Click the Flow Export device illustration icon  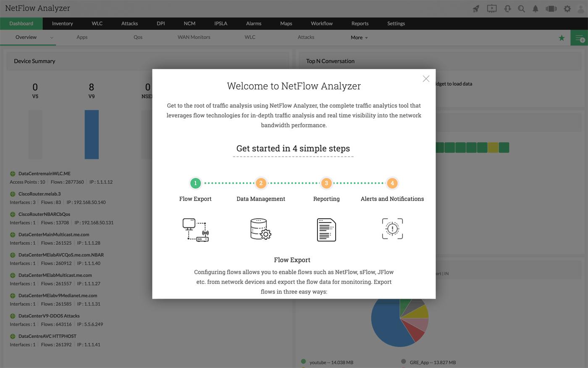pyautogui.click(x=196, y=230)
